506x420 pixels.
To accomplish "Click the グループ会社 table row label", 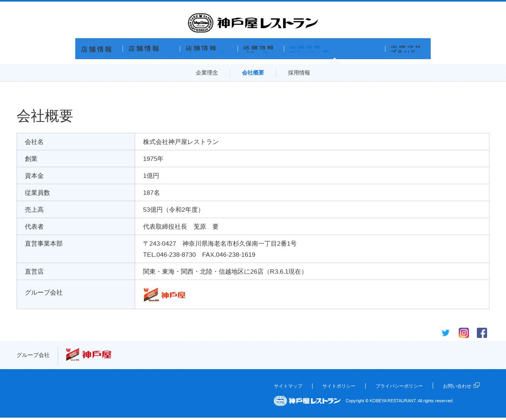I will (44, 293).
